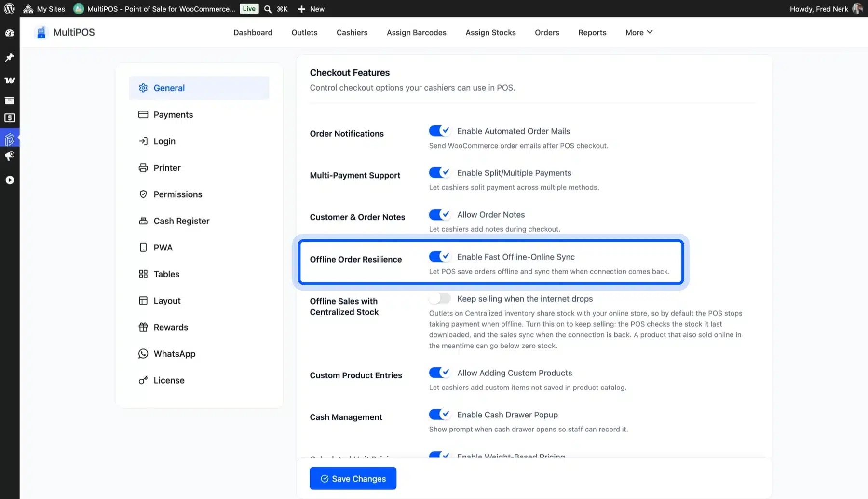Click the ⌘K shortcut label in admin bar
Viewport: 868px width, 499px height.
(282, 9)
